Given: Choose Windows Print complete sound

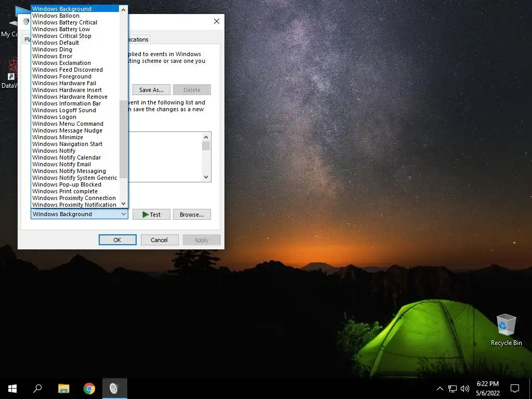Looking at the screenshot, I should [75, 191].
